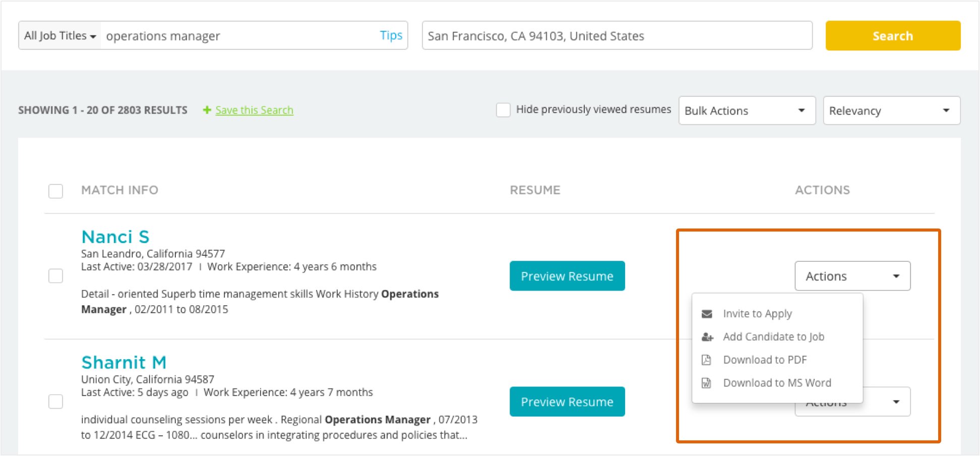This screenshot has width=980, height=456.
Task: Enable Hide previously viewed resumes
Action: (503, 109)
